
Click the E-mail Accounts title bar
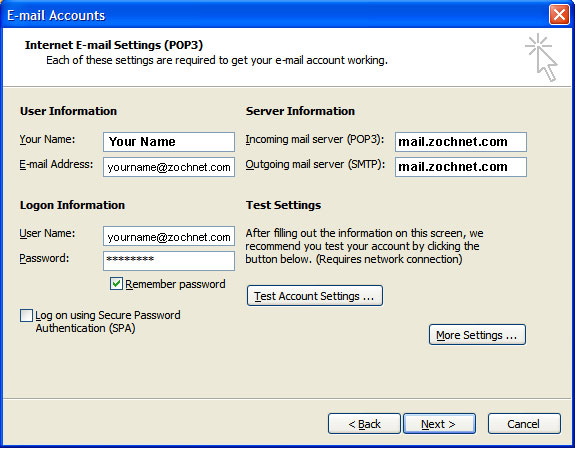(275, 15)
